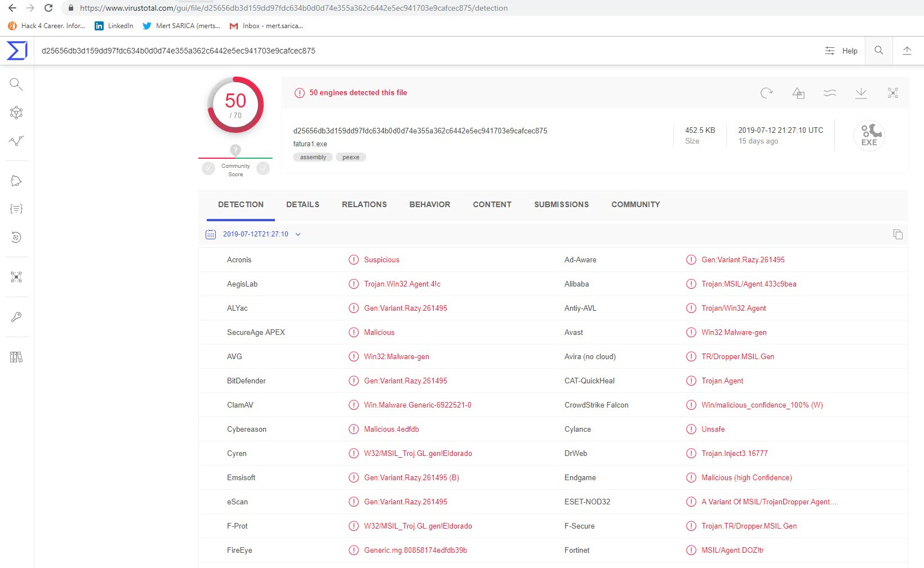Click the settings sliders icon beside Help
This screenshot has width=924, height=568.
(x=830, y=51)
